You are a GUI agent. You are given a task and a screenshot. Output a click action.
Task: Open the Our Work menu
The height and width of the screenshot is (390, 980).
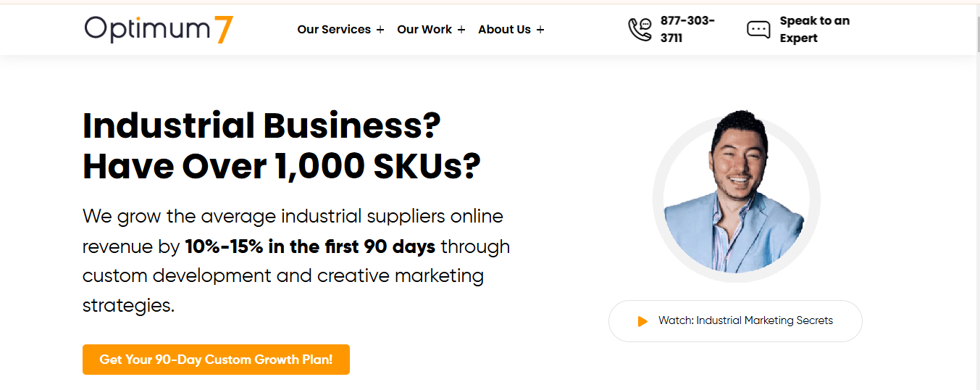424,30
